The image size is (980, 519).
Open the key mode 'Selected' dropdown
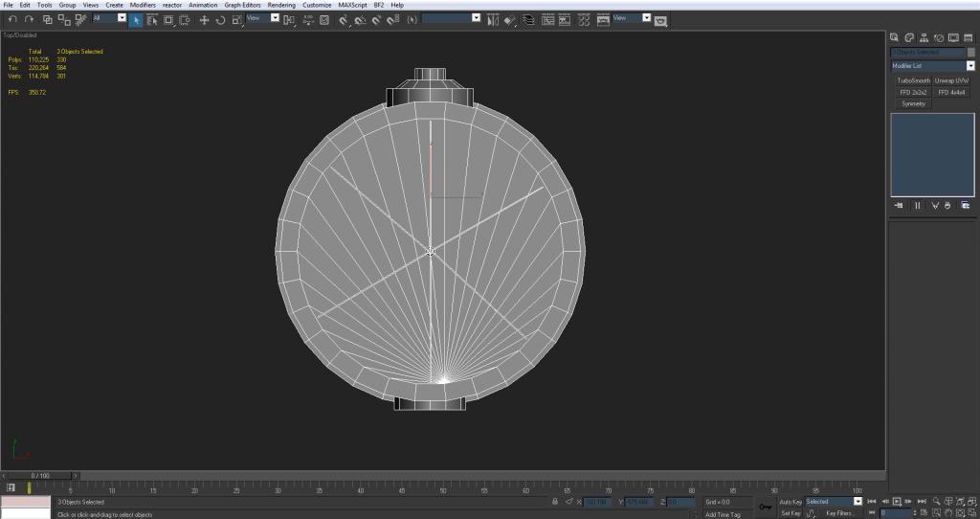(x=857, y=501)
